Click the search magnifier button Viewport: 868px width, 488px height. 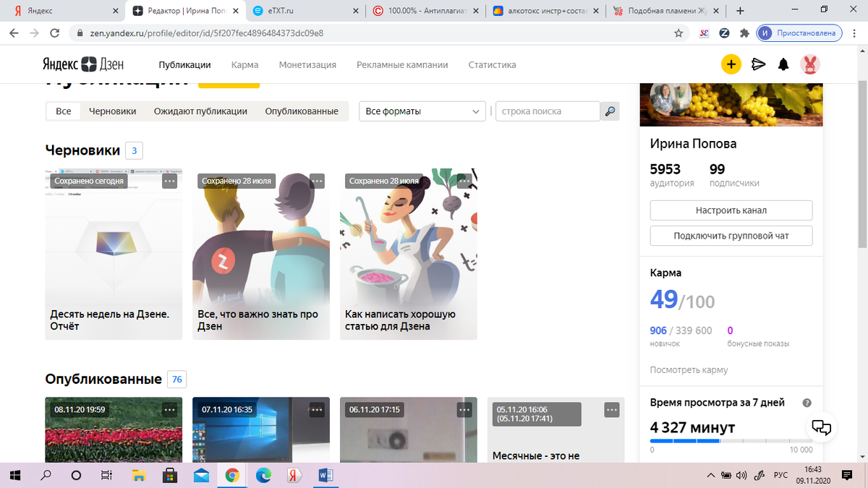pos(610,111)
